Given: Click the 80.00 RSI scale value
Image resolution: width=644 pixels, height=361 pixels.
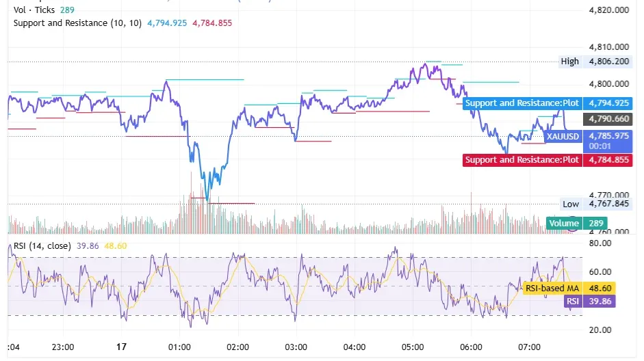Looking at the screenshot, I should (x=600, y=243).
